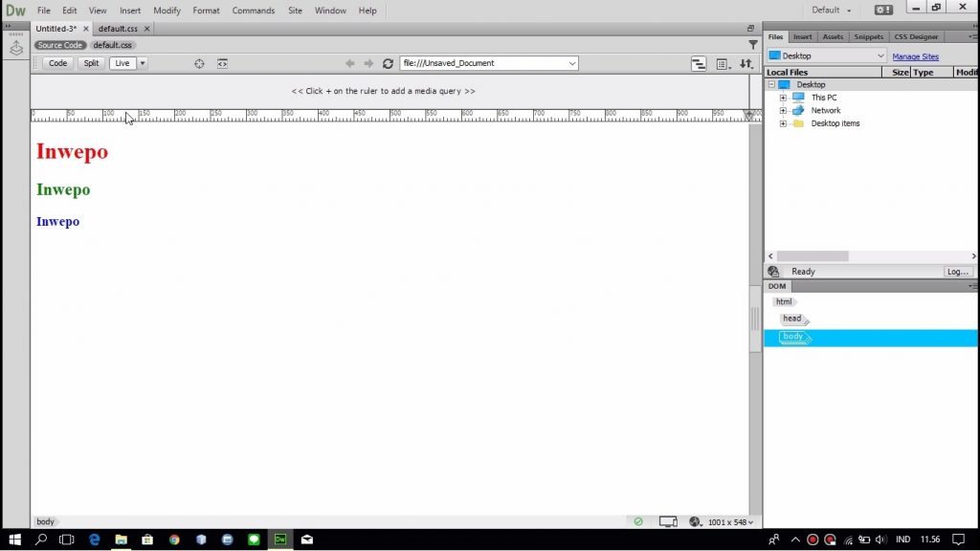980x551 pixels.
Task: Toggle the Live view button
Action: pos(122,63)
